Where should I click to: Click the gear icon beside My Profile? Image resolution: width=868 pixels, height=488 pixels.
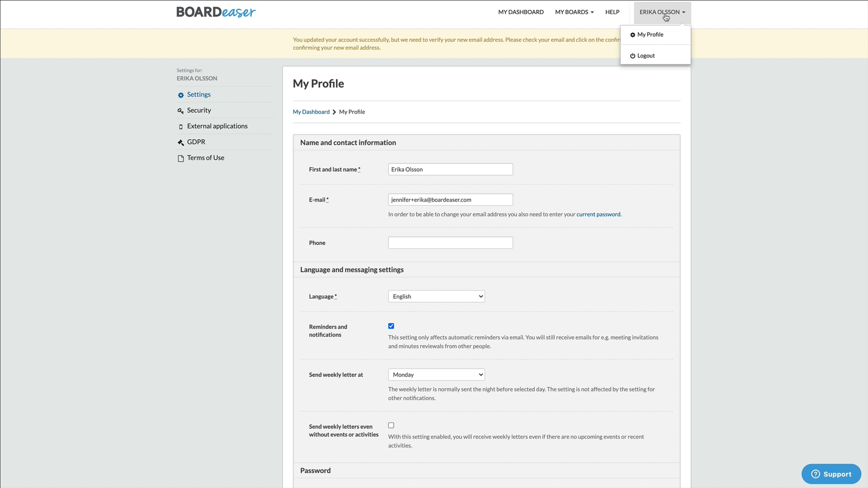click(x=633, y=35)
